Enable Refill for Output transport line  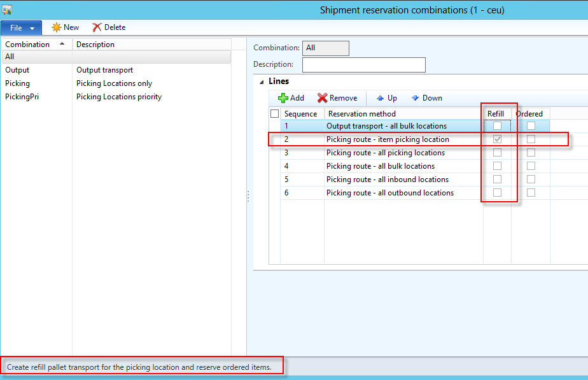[497, 126]
